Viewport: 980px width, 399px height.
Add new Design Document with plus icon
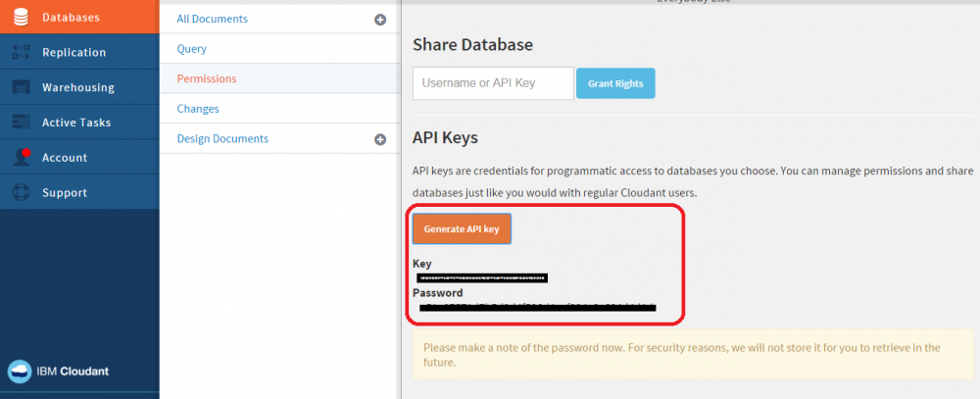click(380, 139)
